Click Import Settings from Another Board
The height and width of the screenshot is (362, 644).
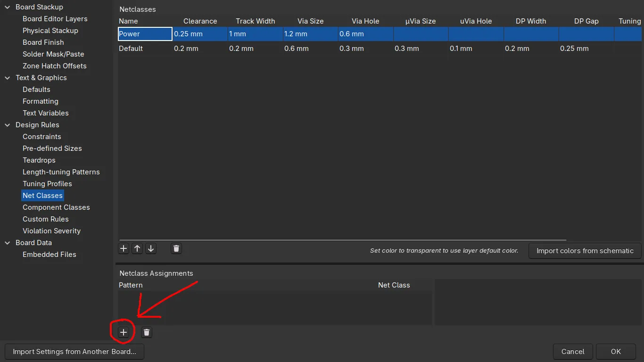[x=74, y=352]
